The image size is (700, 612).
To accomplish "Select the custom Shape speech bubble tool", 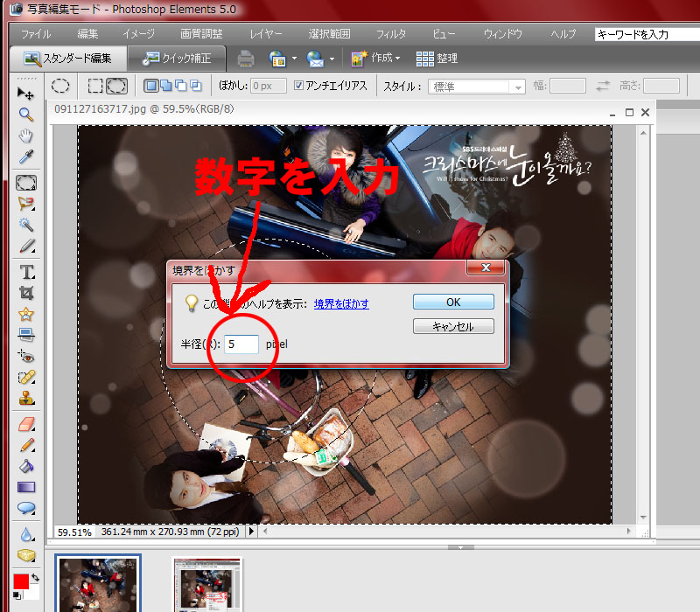I will (x=26, y=508).
